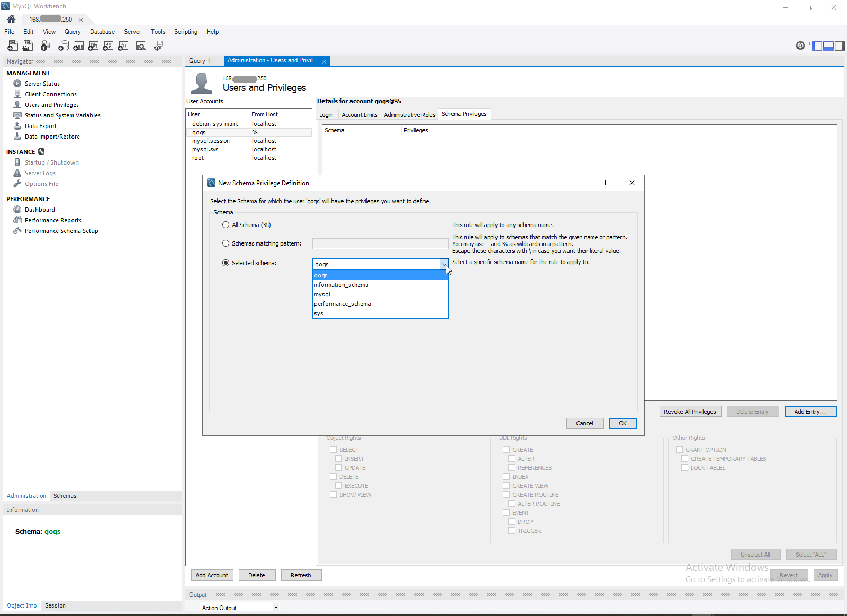Toggle the right sidebar panel visibility
This screenshot has width=847, height=616.
[x=840, y=46]
